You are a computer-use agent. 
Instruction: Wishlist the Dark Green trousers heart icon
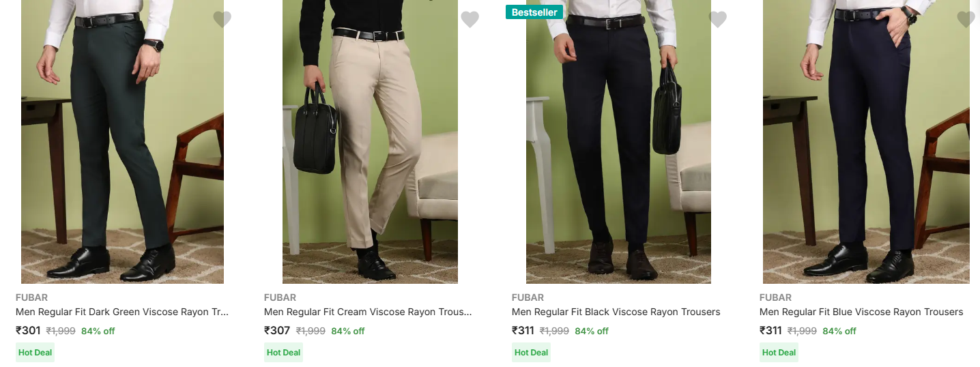click(222, 19)
